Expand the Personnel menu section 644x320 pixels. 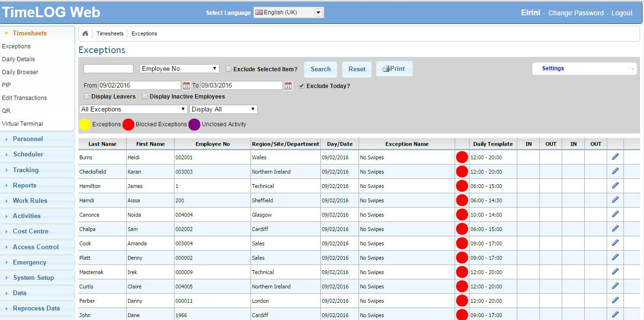coord(28,139)
